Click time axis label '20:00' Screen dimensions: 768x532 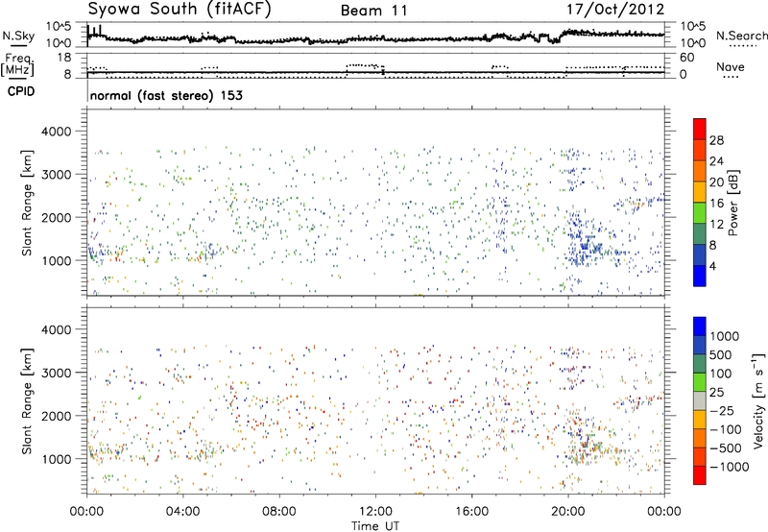(x=568, y=512)
